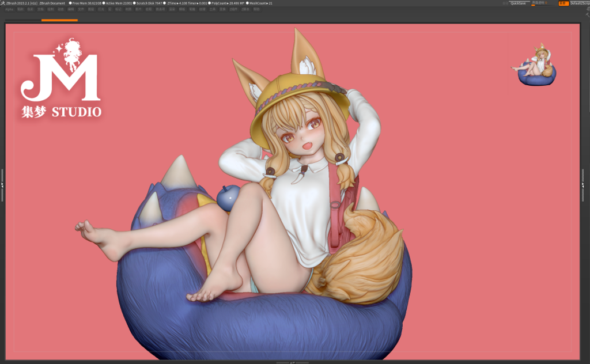Viewport: 590px width, 364px height.
Task: Open the 编辑 (Edit) menu
Action: [71, 9]
